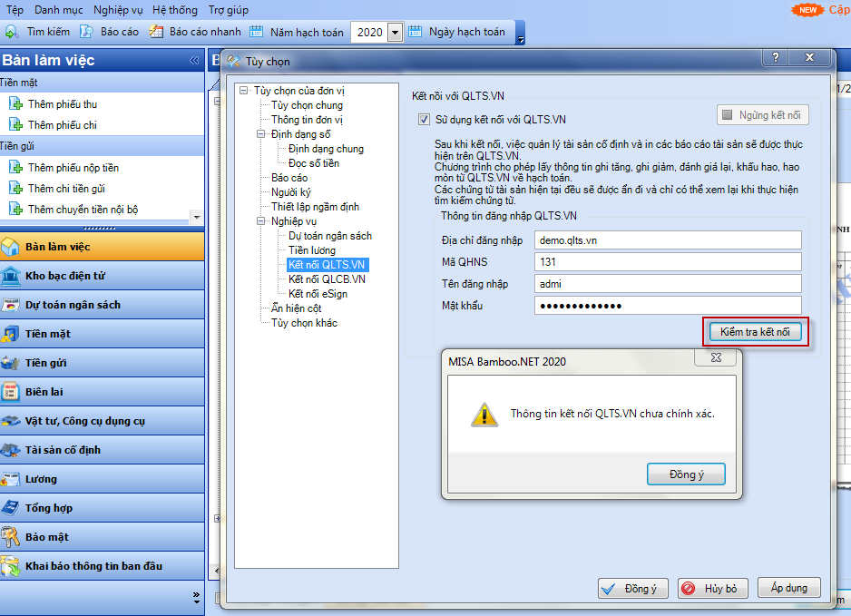Screen dimensions: 851x616
Task: Click Đồng ý in the warning message box
Action: 686,474
